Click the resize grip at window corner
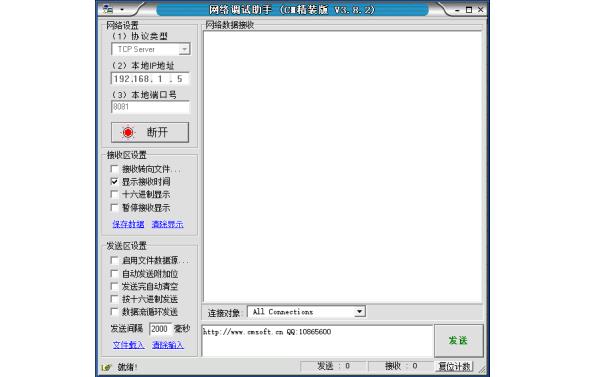Screen dimensions: 600x377 [x=482, y=369]
